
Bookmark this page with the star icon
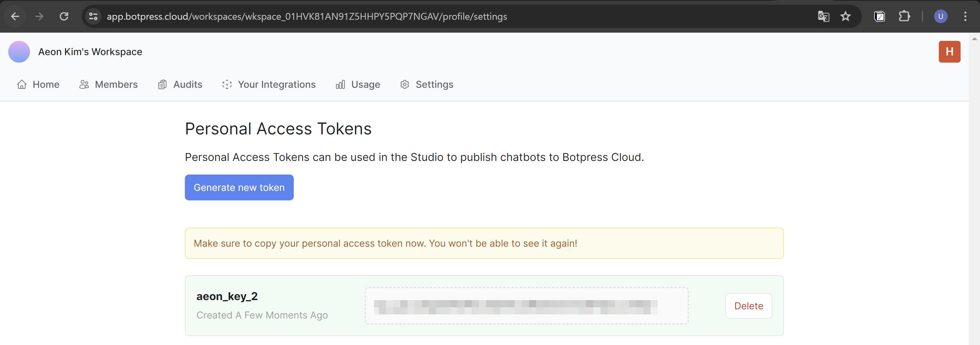pos(845,16)
